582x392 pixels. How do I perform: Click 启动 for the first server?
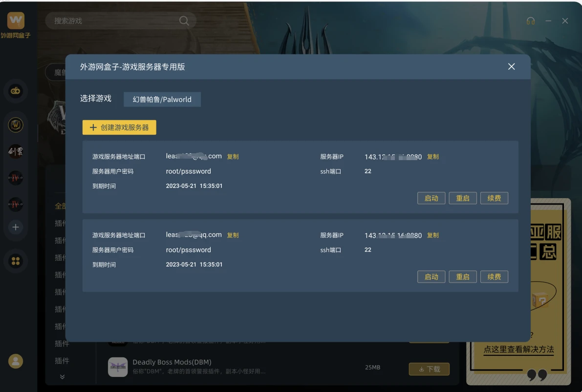(x=431, y=198)
